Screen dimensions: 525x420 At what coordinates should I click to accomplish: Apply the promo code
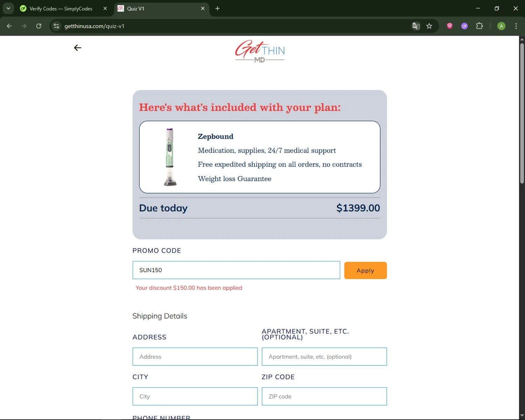tap(365, 271)
